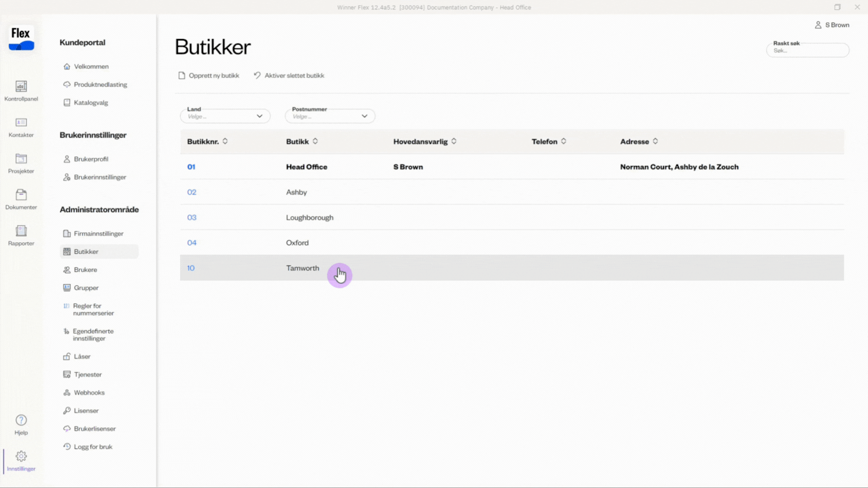
Task: Open store number 03 link
Action: point(192,217)
